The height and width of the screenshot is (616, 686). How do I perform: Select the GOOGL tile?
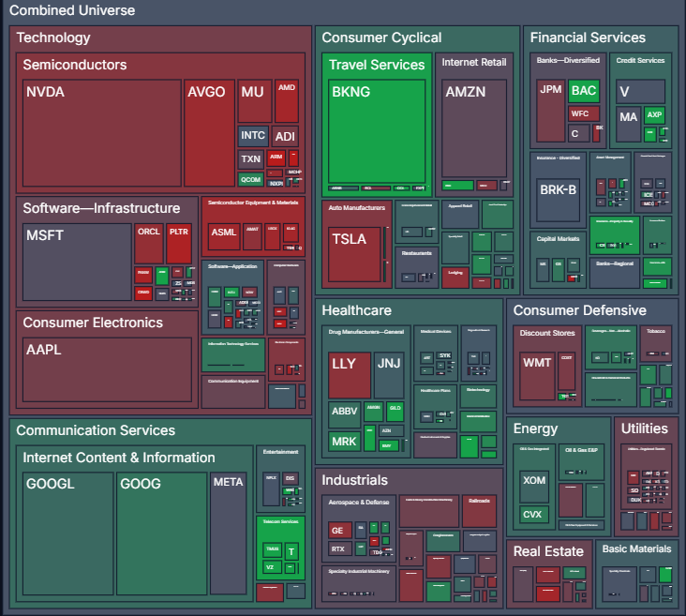pos(67,533)
